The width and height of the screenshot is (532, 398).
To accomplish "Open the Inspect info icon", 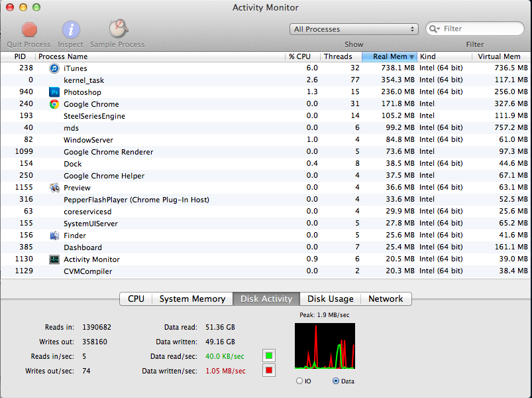I will click(x=71, y=30).
